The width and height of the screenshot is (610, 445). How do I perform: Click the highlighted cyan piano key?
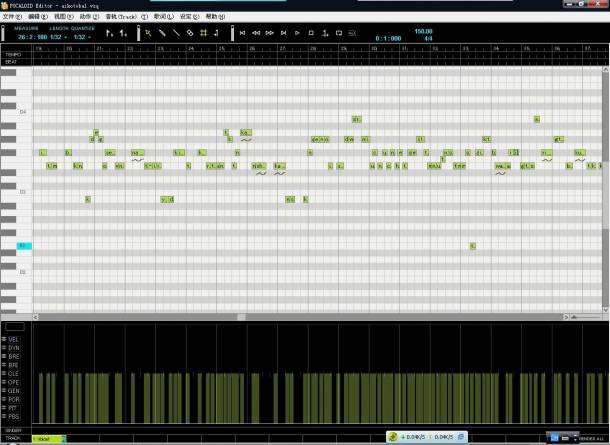coord(24,246)
